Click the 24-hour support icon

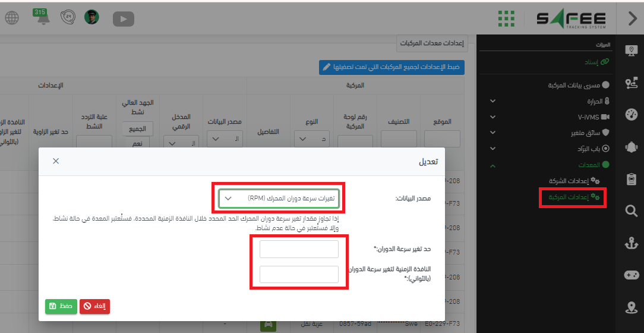68,17
